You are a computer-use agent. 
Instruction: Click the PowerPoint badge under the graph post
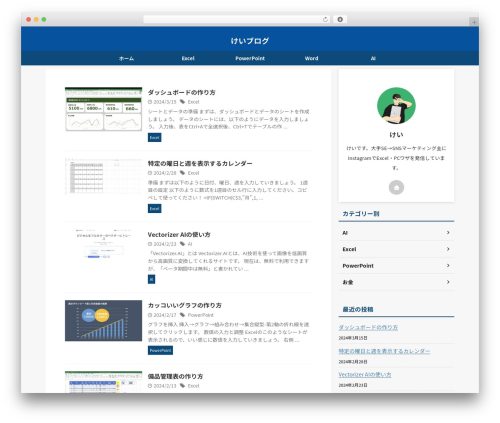click(x=160, y=350)
